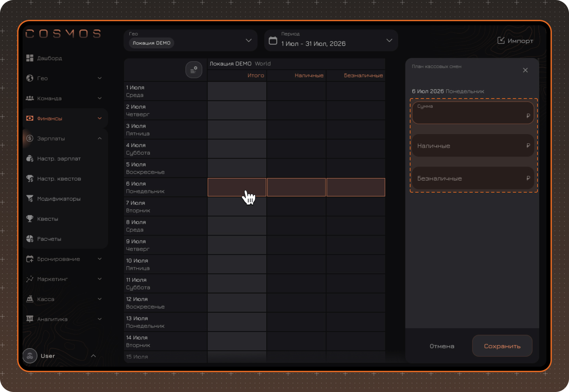The height and width of the screenshot is (392, 569).
Task: Open the Дашборд dashboard icon
Action: click(30, 58)
